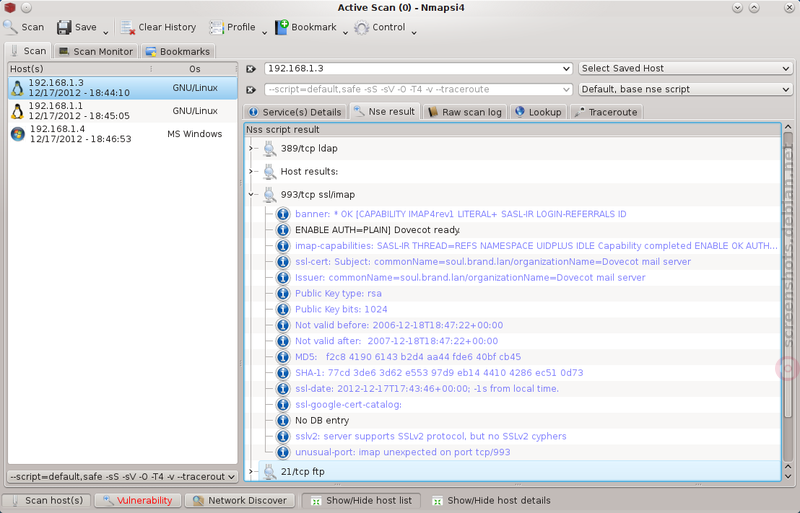Click the Bookmark add icon
The width and height of the screenshot is (800, 513).
point(282,28)
